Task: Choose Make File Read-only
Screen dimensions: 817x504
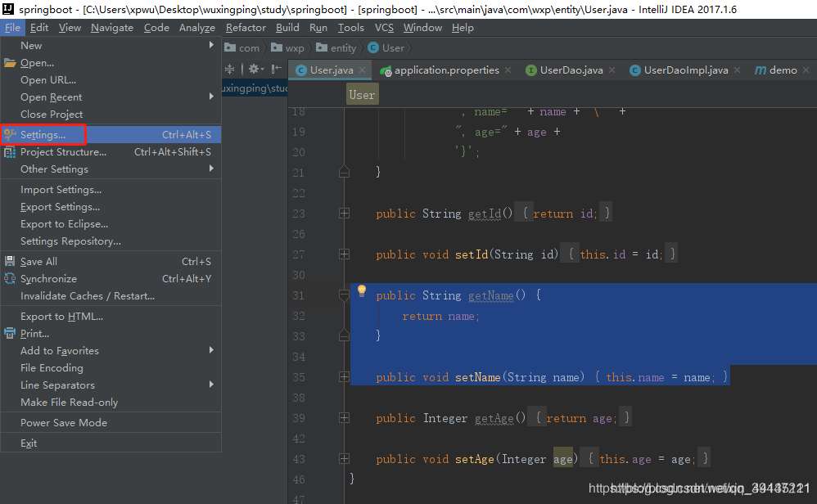Action: coord(111,402)
